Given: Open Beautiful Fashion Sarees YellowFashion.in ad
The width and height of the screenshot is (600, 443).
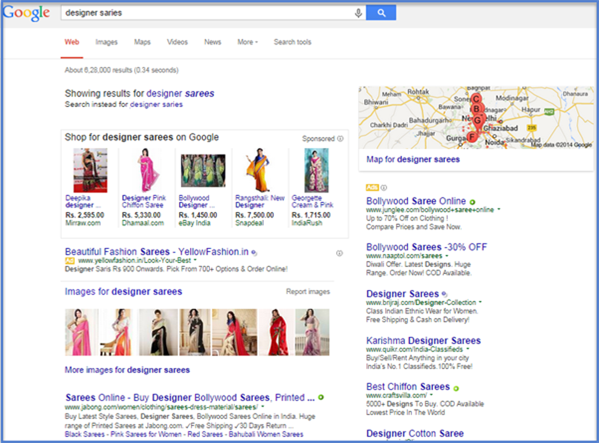Looking at the screenshot, I should (157, 252).
